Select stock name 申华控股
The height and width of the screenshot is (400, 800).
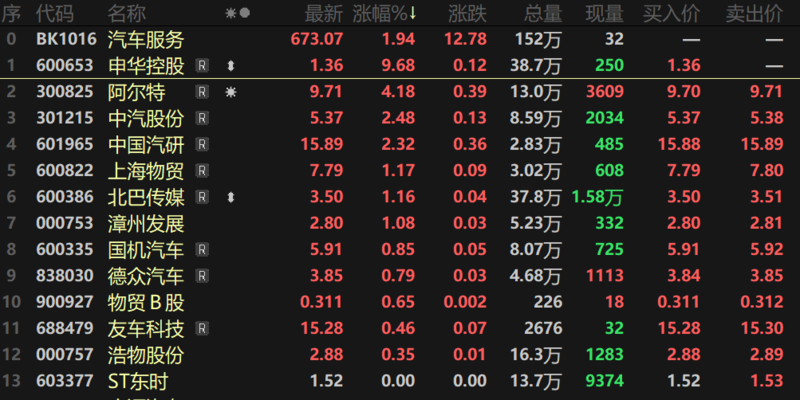point(146,65)
